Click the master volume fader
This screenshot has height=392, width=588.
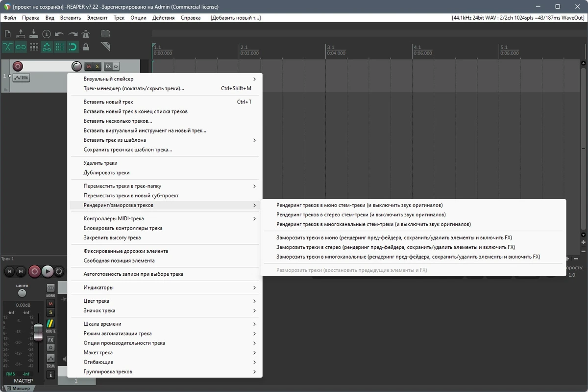point(38,333)
